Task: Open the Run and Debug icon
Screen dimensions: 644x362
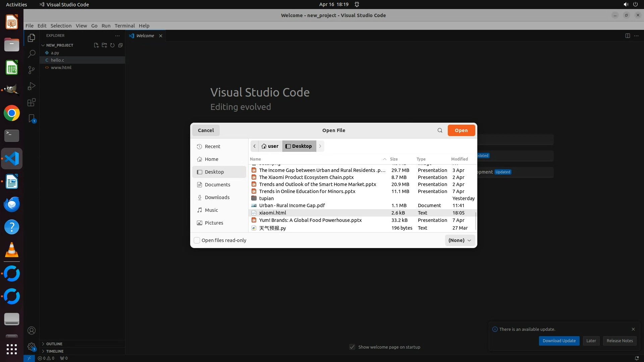Action: coord(32,86)
